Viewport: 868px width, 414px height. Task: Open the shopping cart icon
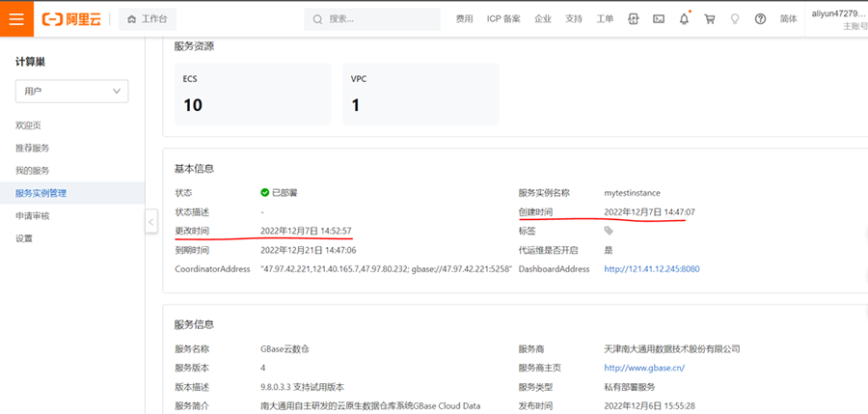(x=709, y=19)
